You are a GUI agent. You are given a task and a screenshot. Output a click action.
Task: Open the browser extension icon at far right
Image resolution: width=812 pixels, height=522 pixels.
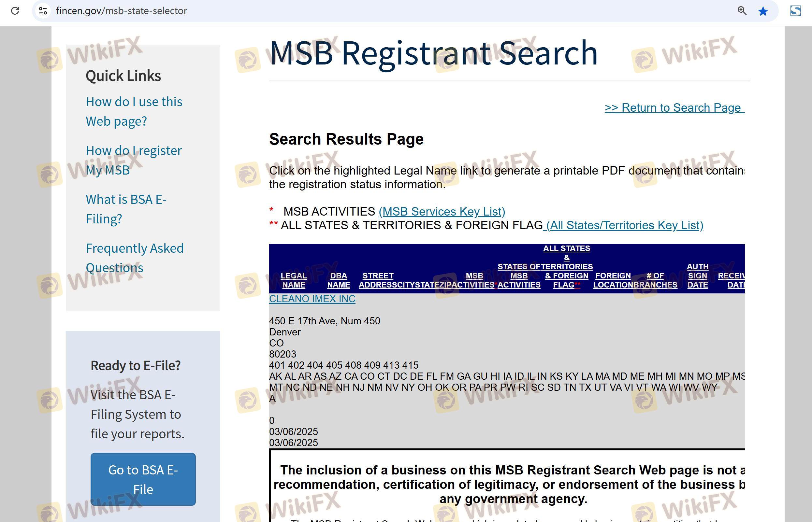[795, 11]
